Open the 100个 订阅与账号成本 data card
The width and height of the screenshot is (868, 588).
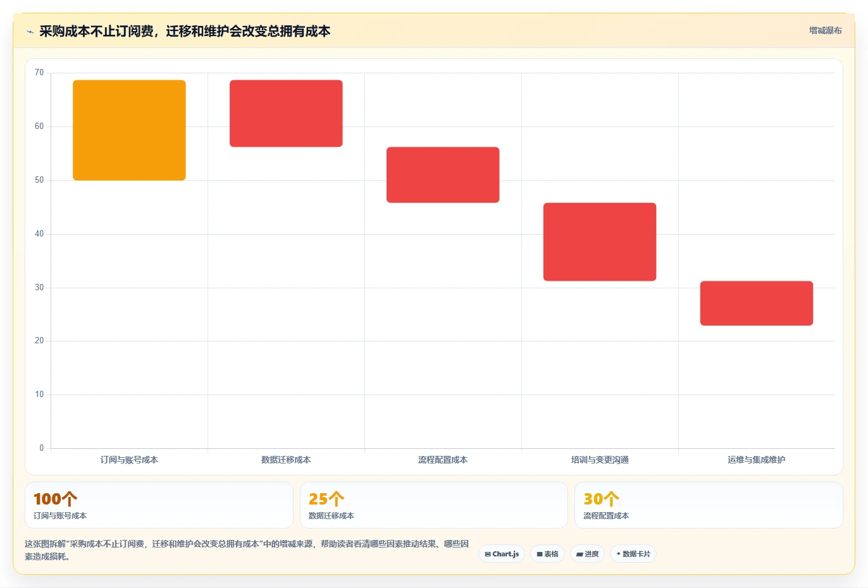159,505
